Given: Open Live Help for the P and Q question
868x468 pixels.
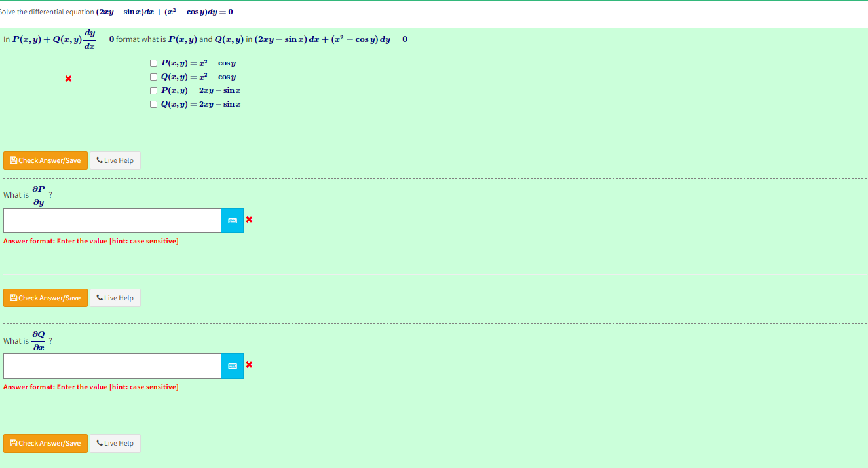Looking at the screenshot, I should 115,160.
